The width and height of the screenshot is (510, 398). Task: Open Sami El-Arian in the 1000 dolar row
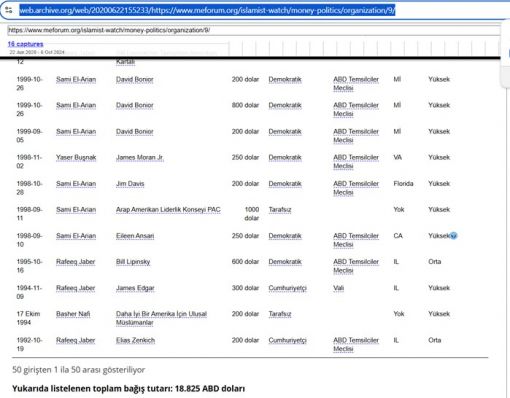76,210
